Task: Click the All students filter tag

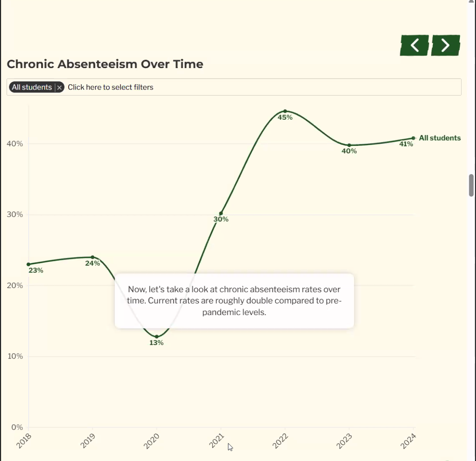Action: pyautogui.click(x=32, y=87)
